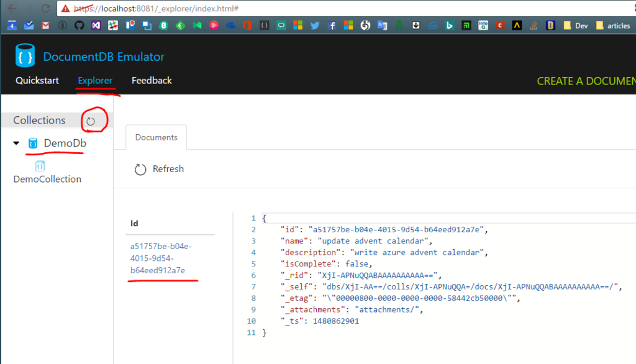This screenshot has height=364, width=636.
Task: Click the "name": "update advent calendar" line
Action: (357, 241)
